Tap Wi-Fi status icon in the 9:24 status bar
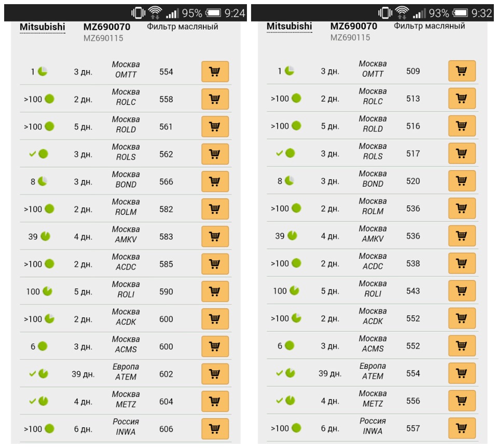The image size is (498, 448). [155, 12]
